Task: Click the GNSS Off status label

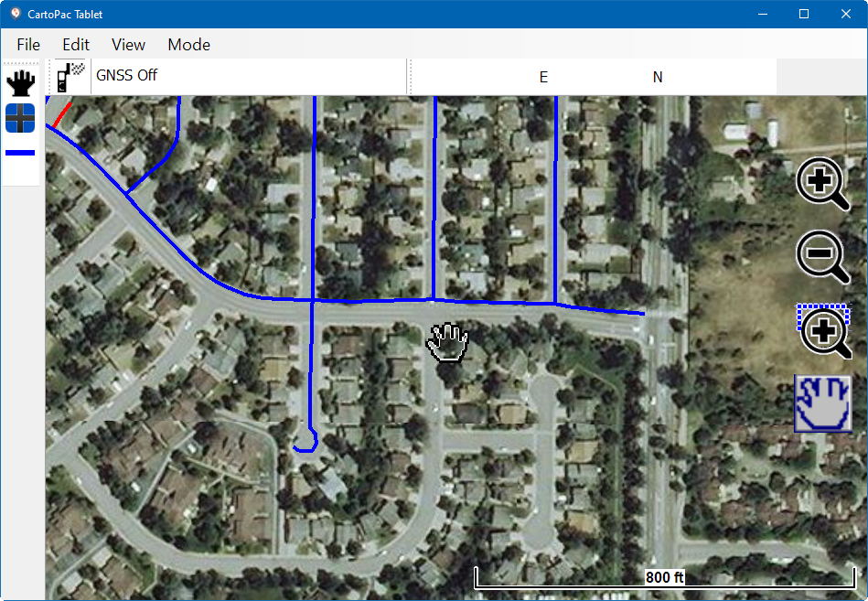Action: 126,76
